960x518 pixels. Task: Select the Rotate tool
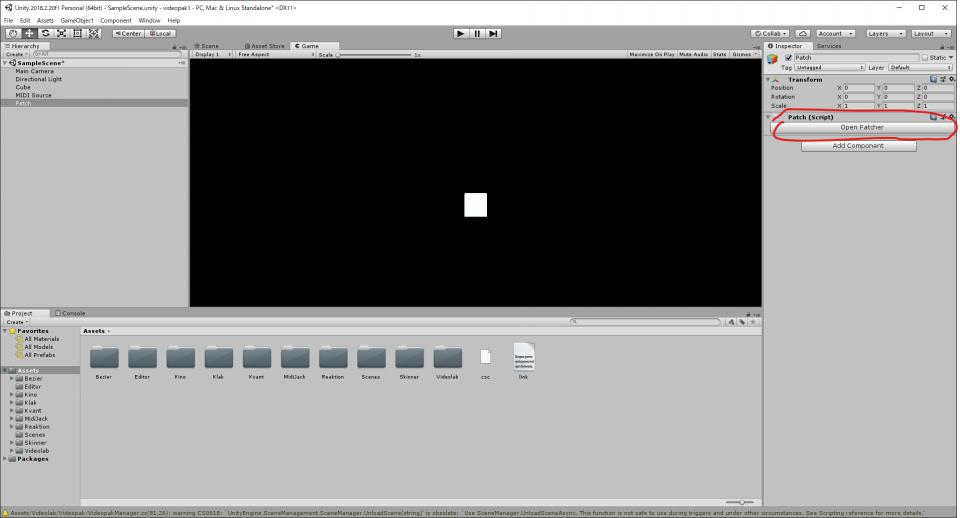pyautogui.click(x=45, y=33)
